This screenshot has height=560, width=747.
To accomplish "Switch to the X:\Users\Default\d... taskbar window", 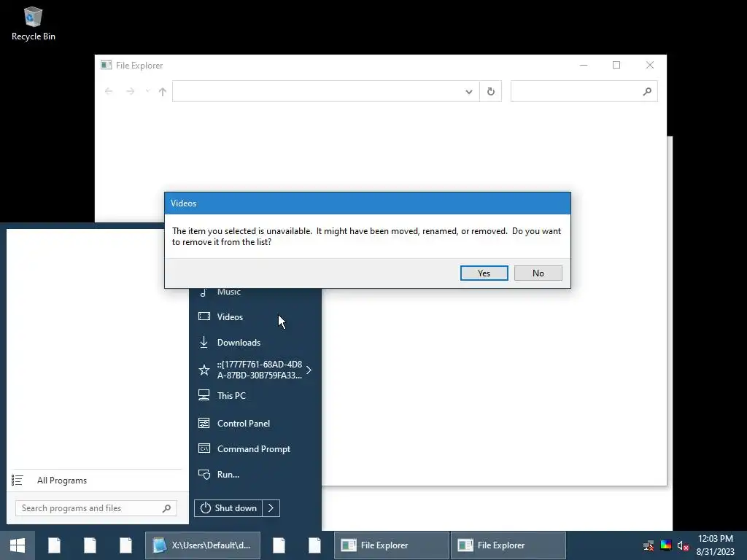I will [x=203, y=545].
